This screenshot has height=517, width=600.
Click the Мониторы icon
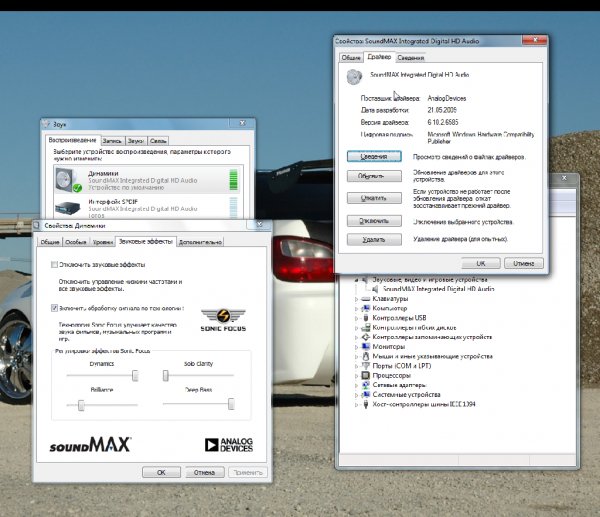click(x=366, y=347)
